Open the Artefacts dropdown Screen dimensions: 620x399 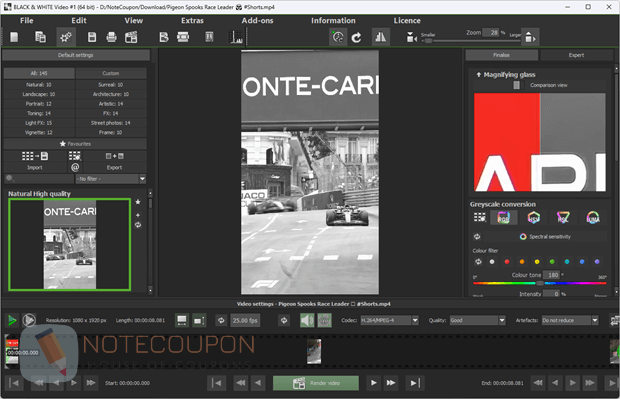click(x=570, y=320)
